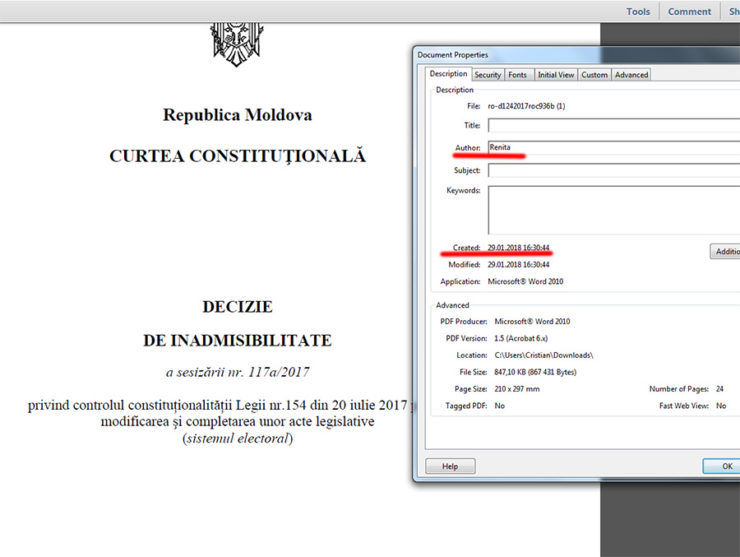Click the text a sesizării nr. 117a/2017
Viewport: 740px width, 557px height.
(237, 372)
